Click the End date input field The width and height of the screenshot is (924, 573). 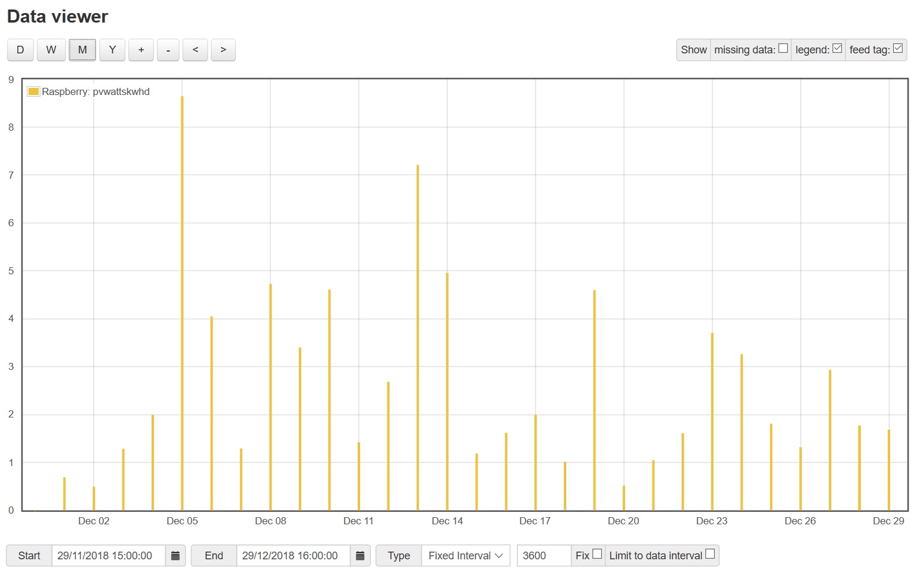point(293,556)
